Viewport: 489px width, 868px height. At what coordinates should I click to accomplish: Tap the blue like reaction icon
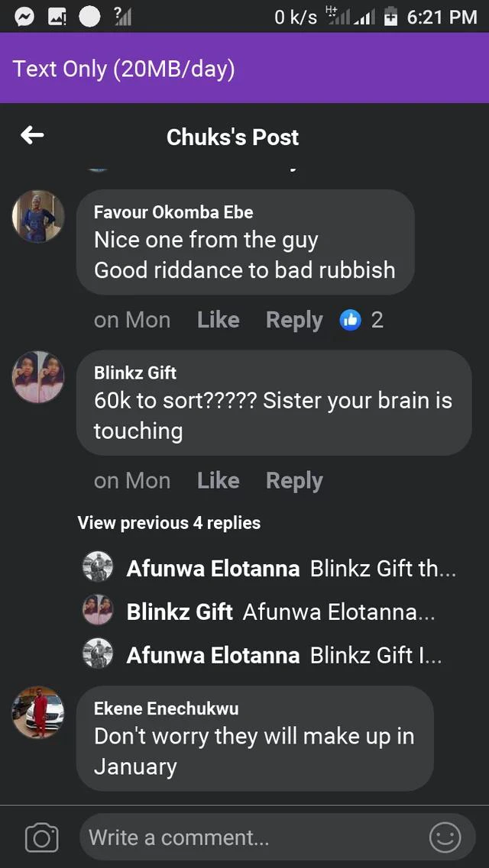[350, 320]
